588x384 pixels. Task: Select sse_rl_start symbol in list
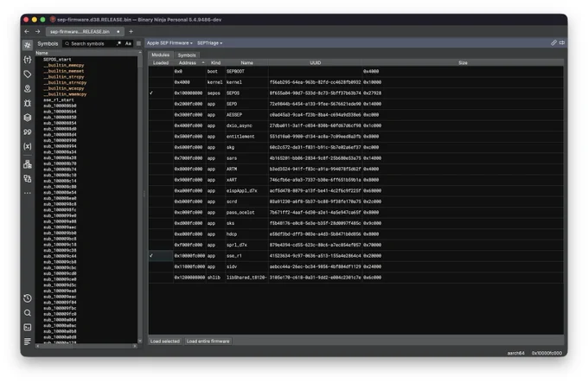tap(59, 100)
